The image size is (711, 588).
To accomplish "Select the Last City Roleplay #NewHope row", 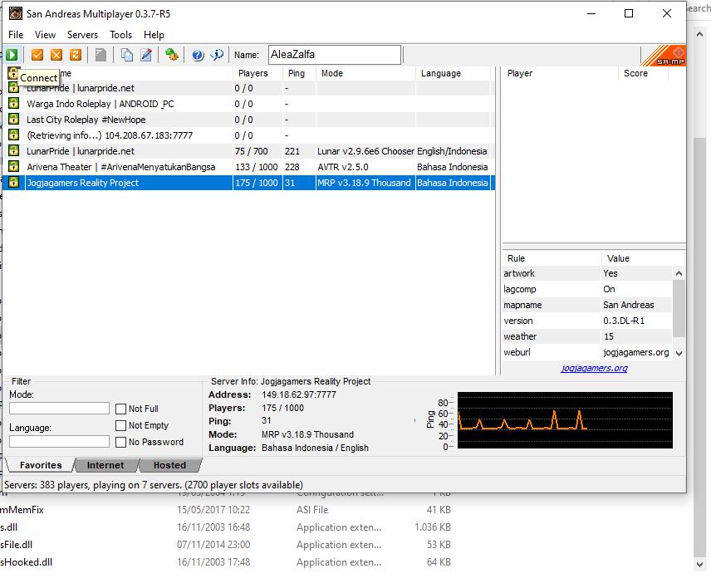I will coord(248,120).
